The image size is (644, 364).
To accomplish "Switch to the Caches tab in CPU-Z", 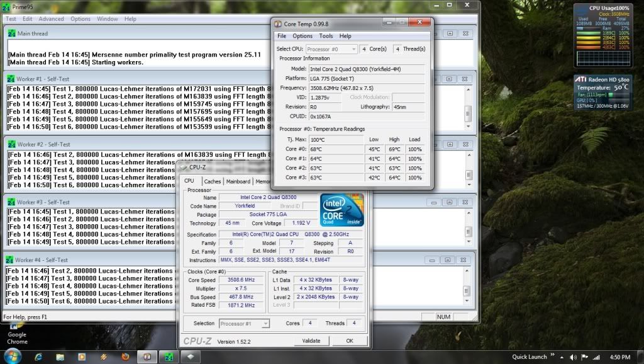I will click(213, 181).
